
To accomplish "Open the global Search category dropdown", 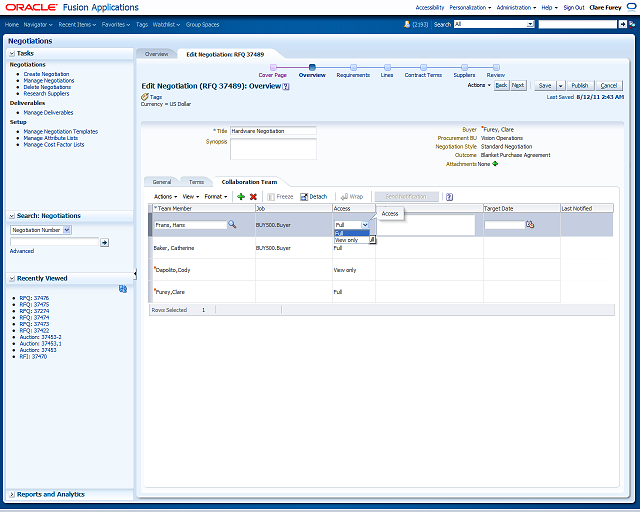I will click(530, 24).
